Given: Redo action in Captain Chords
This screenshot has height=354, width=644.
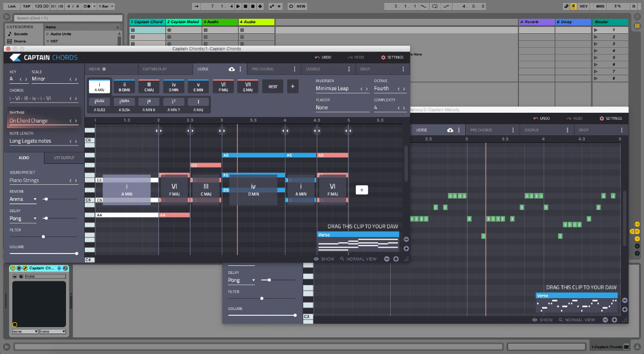Looking at the screenshot, I should [x=356, y=57].
